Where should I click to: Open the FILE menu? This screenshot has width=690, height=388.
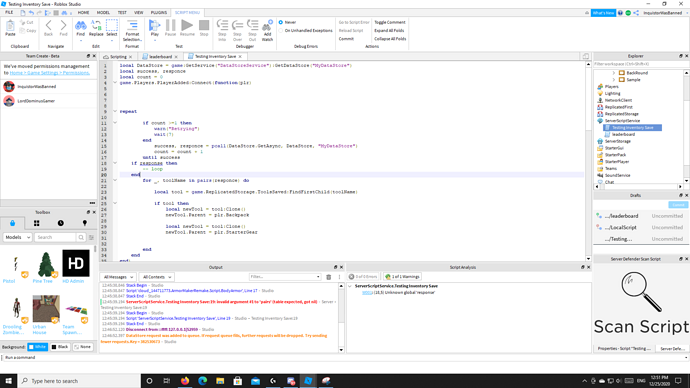(9, 13)
